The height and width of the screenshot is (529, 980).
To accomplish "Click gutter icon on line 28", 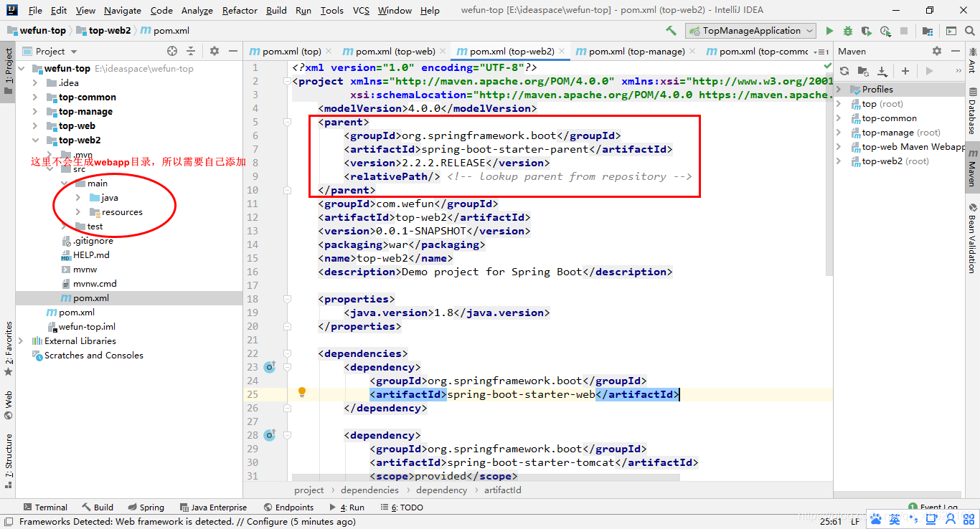I will tap(270, 435).
